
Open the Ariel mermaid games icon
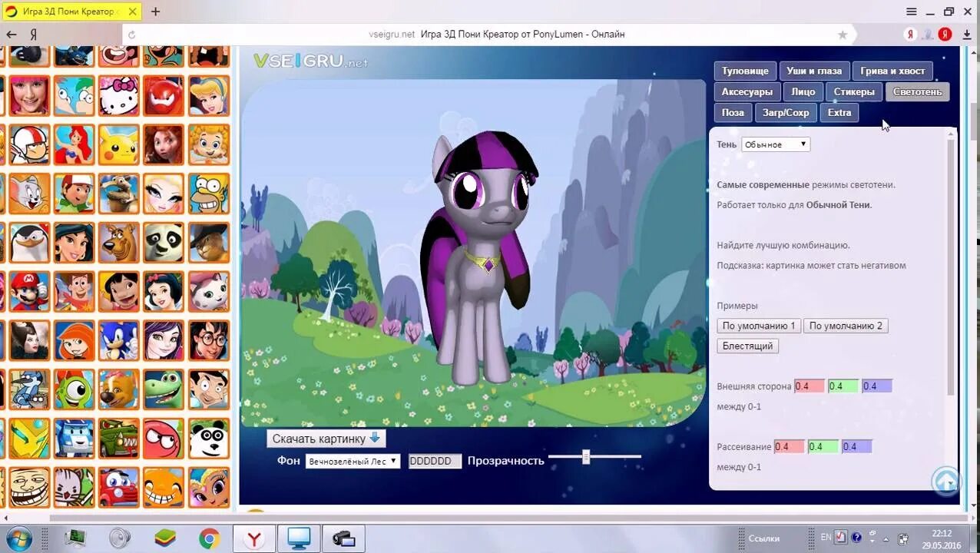[x=74, y=144]
